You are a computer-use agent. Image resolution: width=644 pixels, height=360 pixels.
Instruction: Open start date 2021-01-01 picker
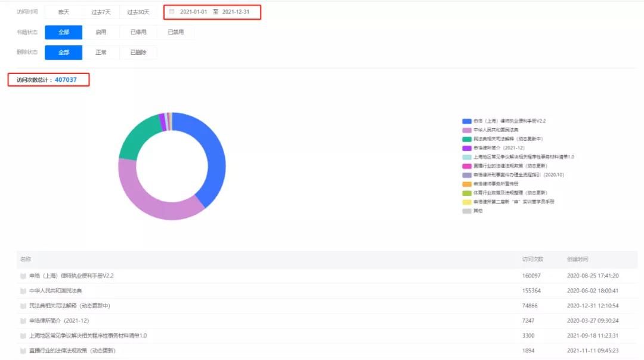tap(194, 12)
